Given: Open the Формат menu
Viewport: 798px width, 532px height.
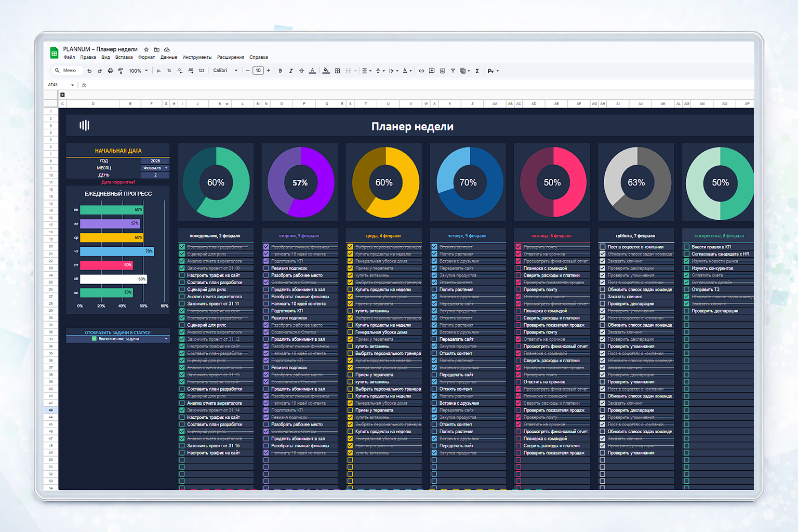Looking at the screenshot, I should pos(147,58).
